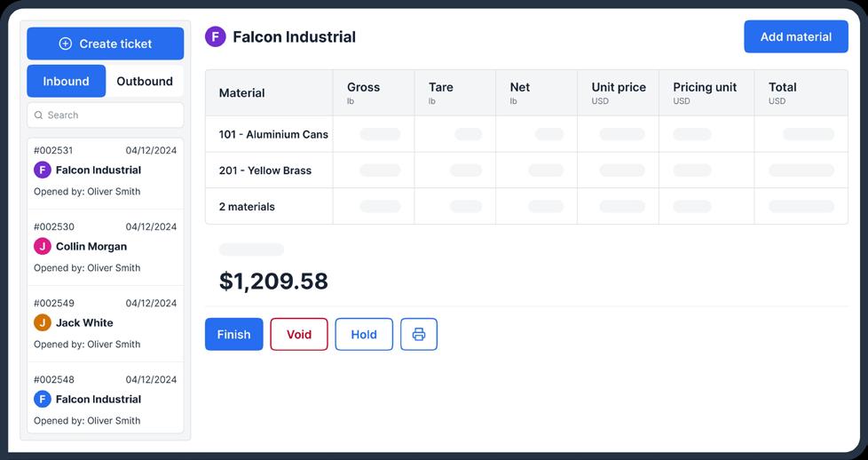This screenshot has width=868, height=460.
Task: Click the blue F avatar on ticket #002548
Action: tap(42, 399)
